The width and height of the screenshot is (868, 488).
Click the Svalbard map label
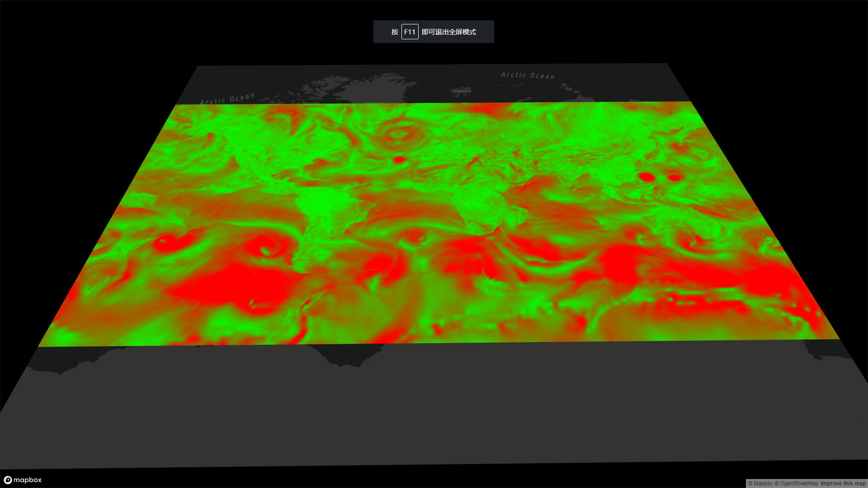[x=462, y=91]
